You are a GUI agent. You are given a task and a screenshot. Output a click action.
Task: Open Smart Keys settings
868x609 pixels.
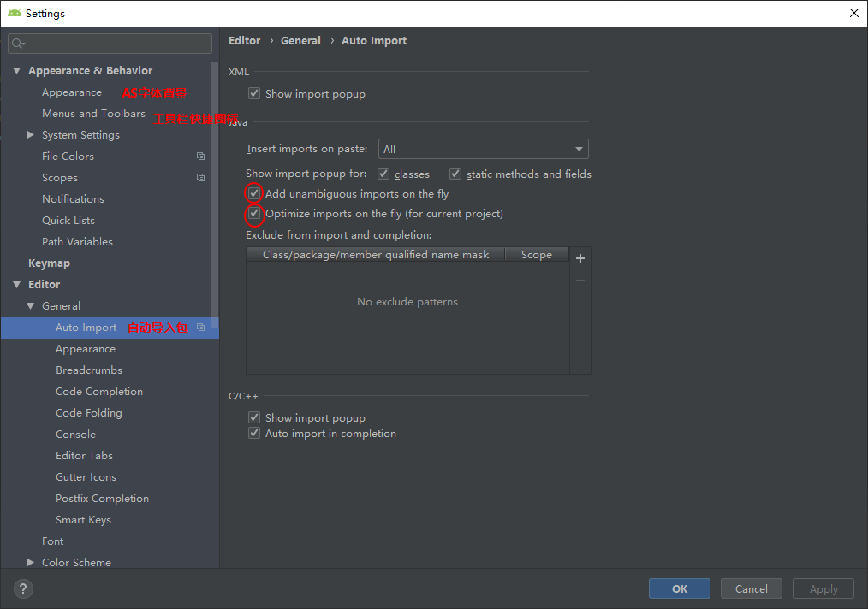(x=83, y=520)
